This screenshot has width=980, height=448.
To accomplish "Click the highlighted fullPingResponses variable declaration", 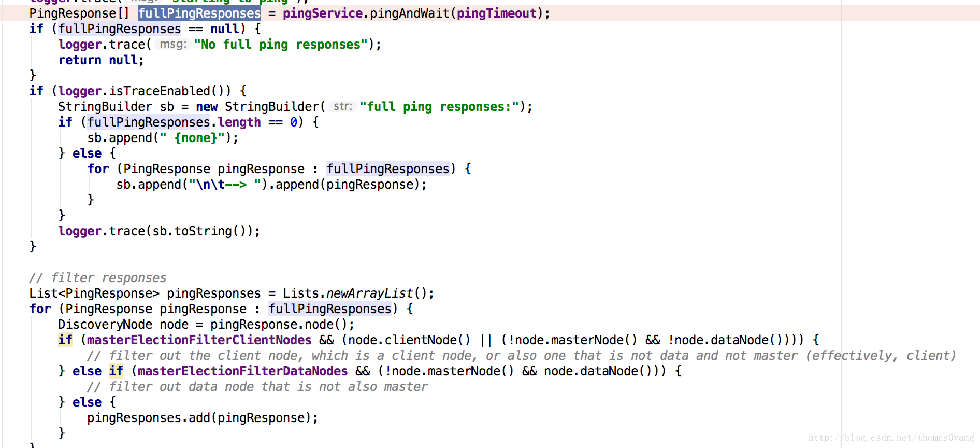I will pos(199,13).
